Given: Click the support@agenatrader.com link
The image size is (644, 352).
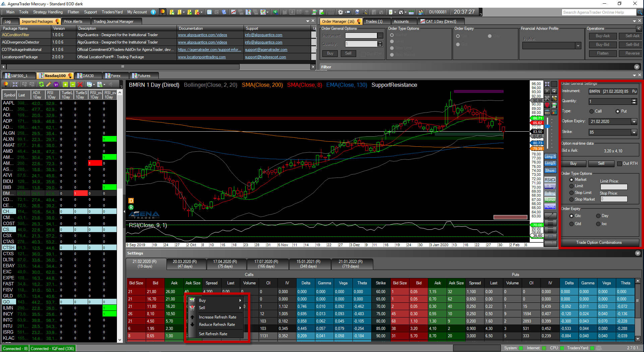Looking at the screenshot, I should (x=266, y=50).
